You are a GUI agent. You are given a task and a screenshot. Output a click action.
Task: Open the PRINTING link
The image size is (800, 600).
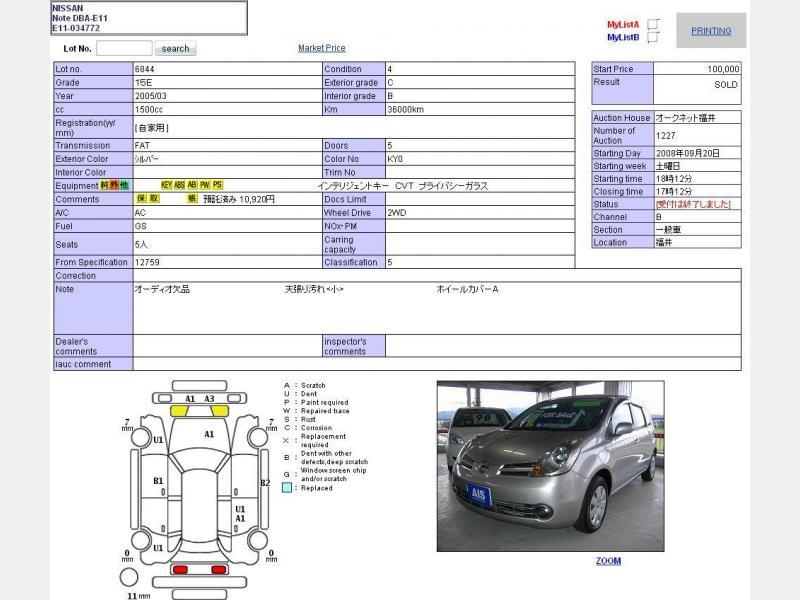point(711,31)
